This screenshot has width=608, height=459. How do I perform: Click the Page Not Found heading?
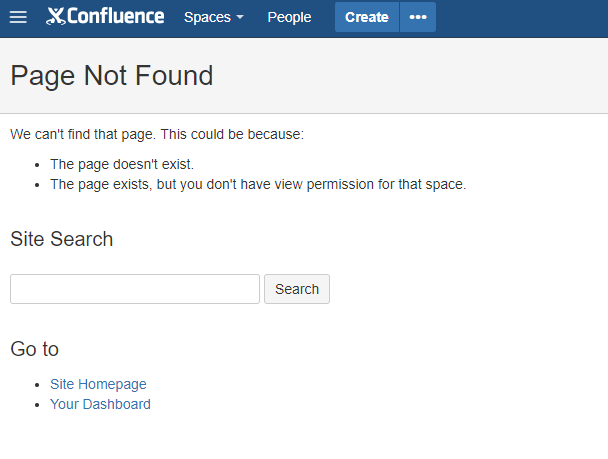pyautogui.click(x=112, y=76)
